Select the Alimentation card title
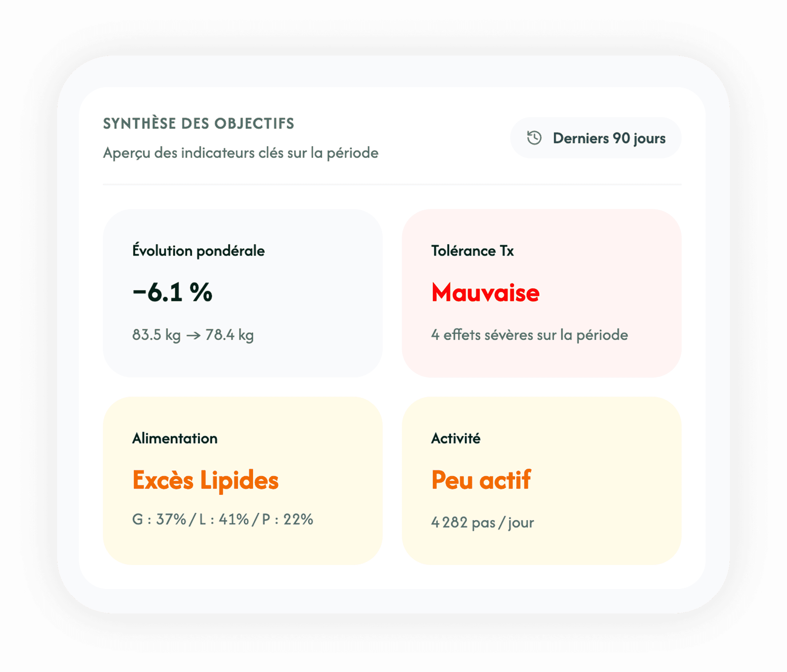Viewport: 787px width, 672px height. tap(175, 438)
